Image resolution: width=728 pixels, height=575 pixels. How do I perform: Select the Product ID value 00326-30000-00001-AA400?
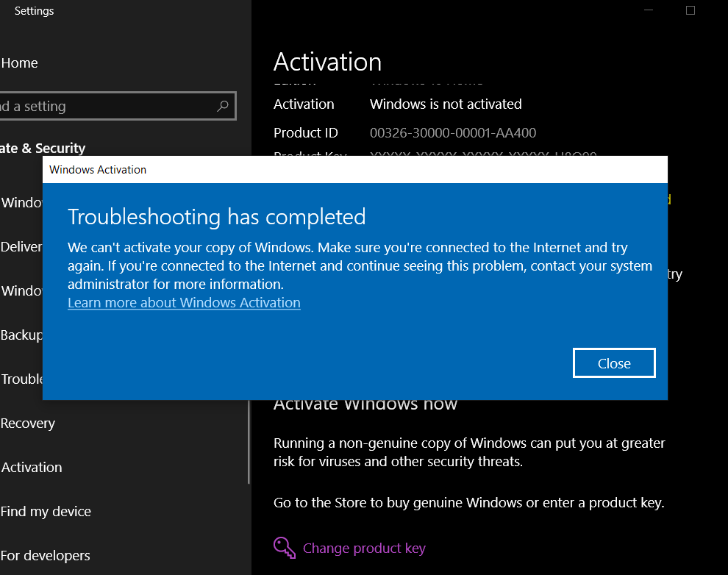coord(453,133)
